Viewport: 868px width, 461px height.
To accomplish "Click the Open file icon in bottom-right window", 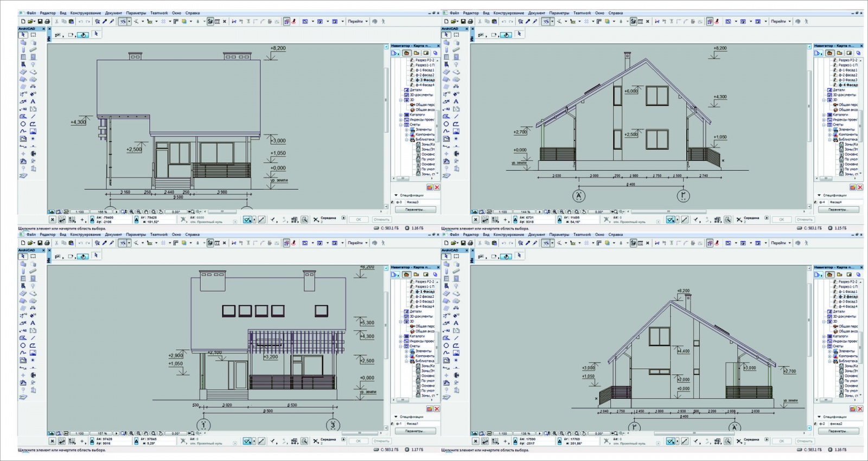I will click(x=454, y=243).
